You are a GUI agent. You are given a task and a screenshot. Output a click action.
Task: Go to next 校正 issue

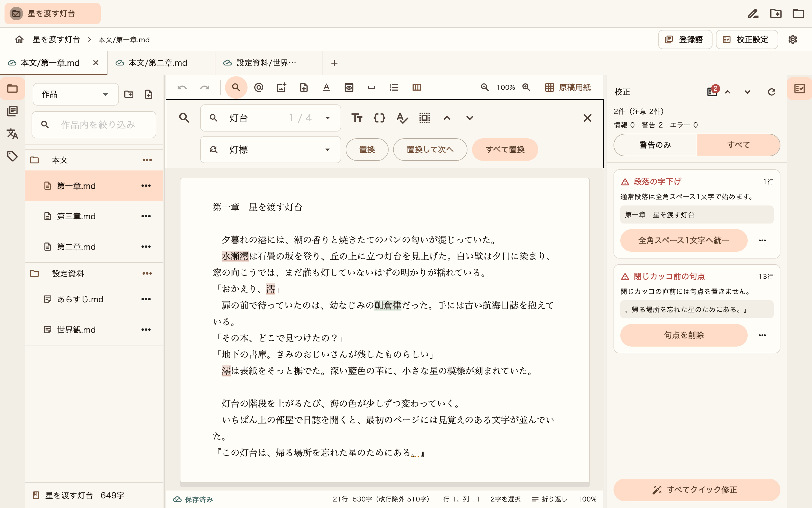tap(747, 92)
